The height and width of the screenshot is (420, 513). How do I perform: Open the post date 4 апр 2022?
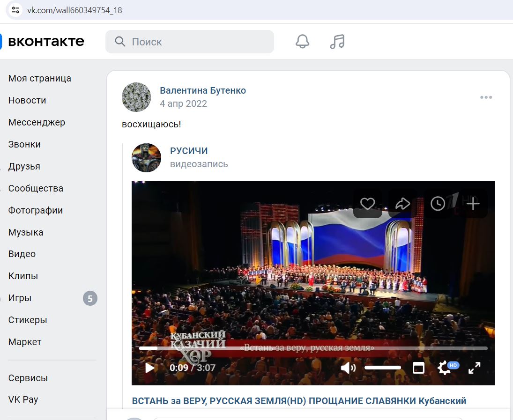183,103
